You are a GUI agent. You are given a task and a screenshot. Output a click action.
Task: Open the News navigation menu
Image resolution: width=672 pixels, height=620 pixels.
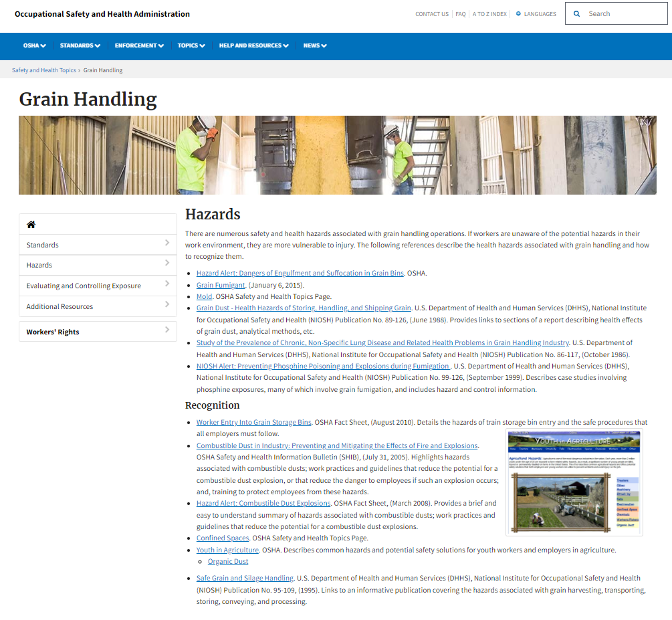(315, 45)
